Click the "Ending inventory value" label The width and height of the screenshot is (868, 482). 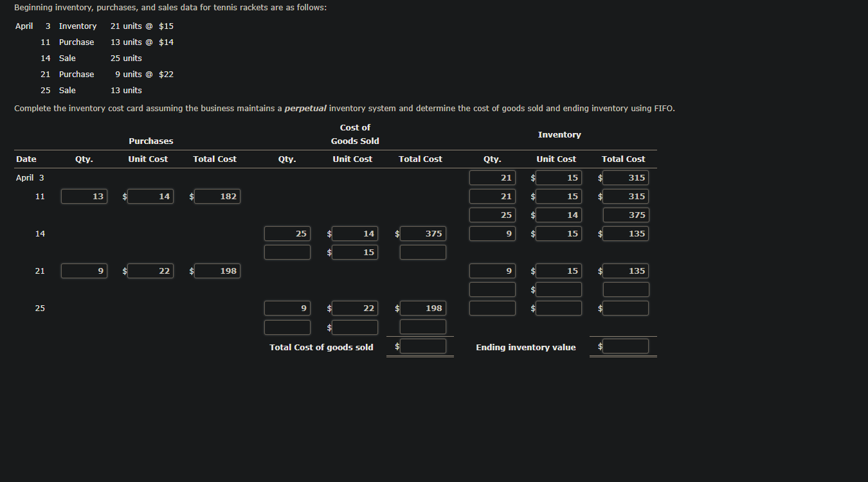(526, 347)
